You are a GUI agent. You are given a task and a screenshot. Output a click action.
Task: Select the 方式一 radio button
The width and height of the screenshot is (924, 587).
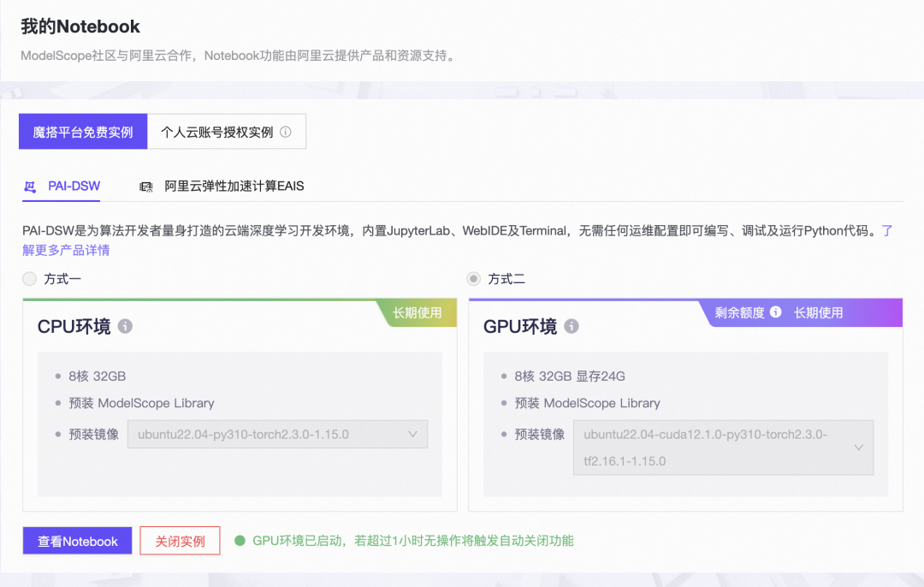tap(29, 279)
